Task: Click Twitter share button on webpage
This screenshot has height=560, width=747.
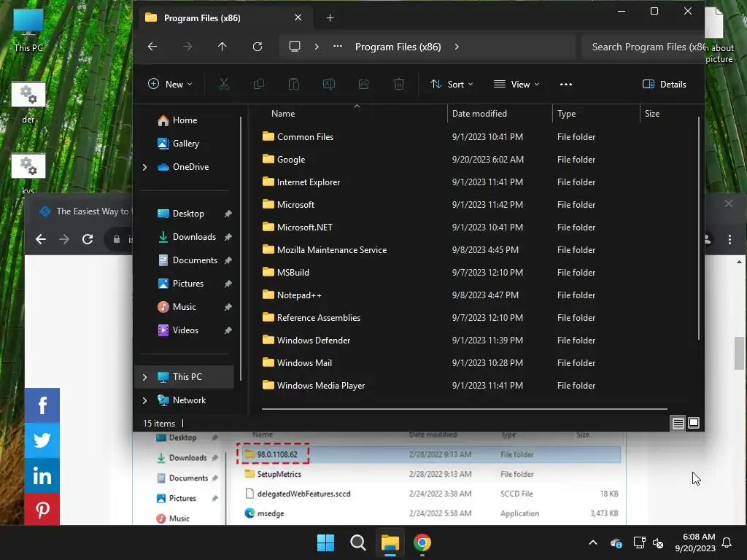Action: pos(42,440)
